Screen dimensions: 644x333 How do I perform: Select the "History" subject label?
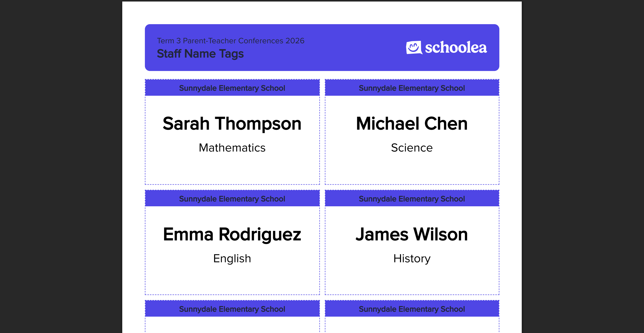click(412, 259)
